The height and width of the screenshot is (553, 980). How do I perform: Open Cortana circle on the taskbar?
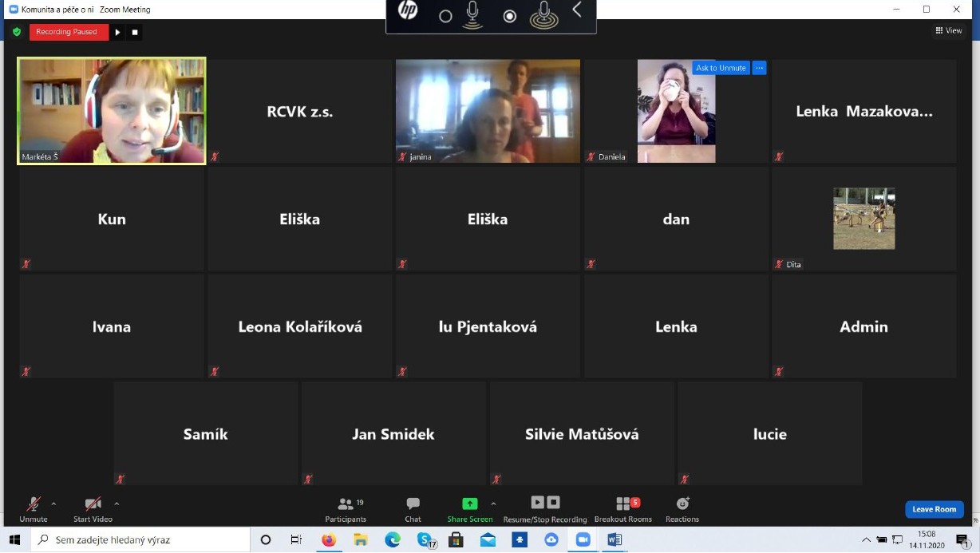[266, 539]
